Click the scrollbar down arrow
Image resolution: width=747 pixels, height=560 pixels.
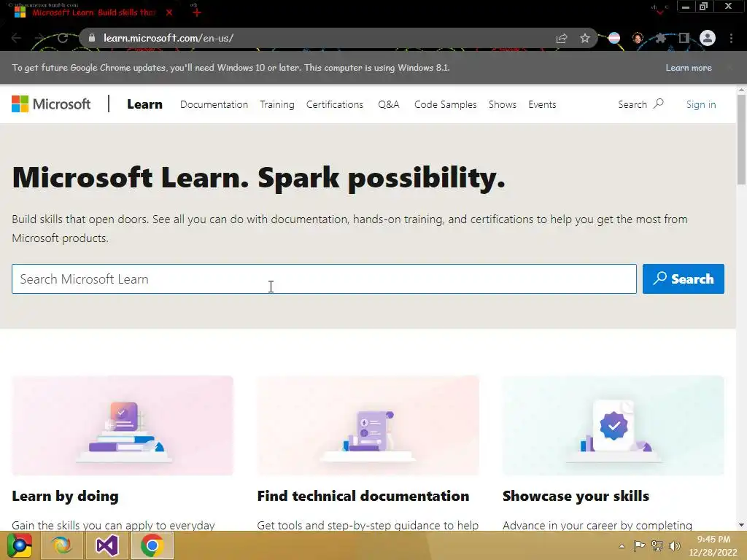click(741, 525)
